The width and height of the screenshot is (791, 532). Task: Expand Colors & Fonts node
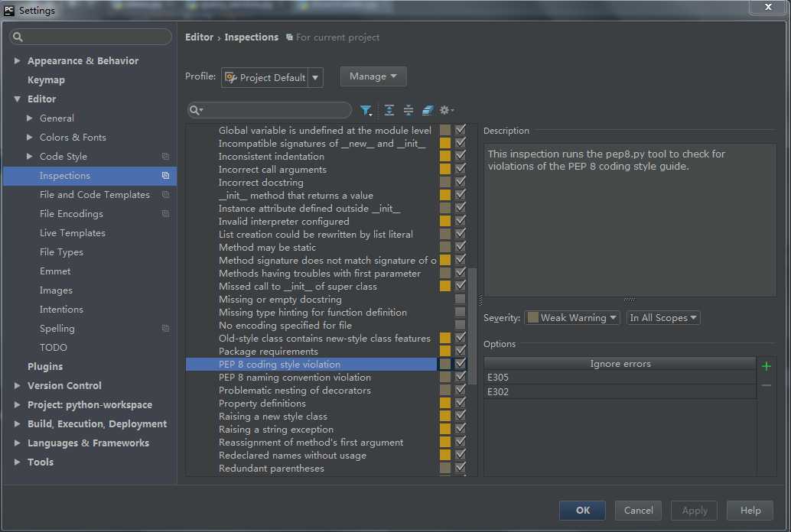29,137
